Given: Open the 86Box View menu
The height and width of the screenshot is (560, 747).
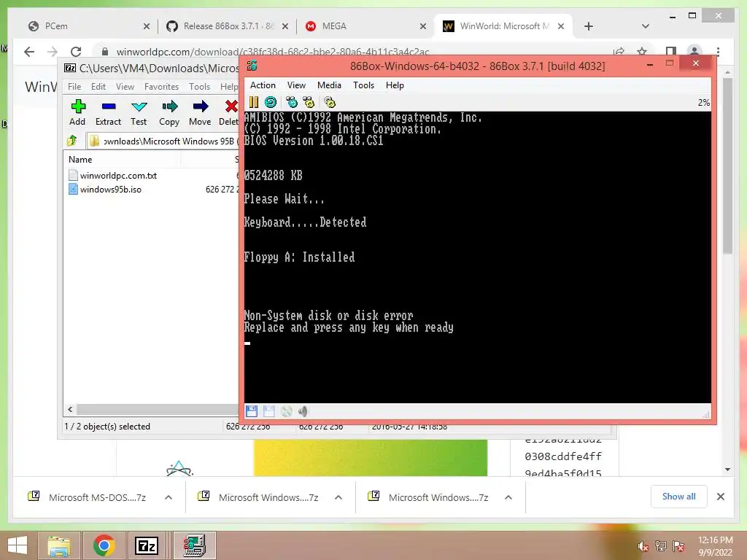Looking at the screenshot, I should tap(296, 85).
